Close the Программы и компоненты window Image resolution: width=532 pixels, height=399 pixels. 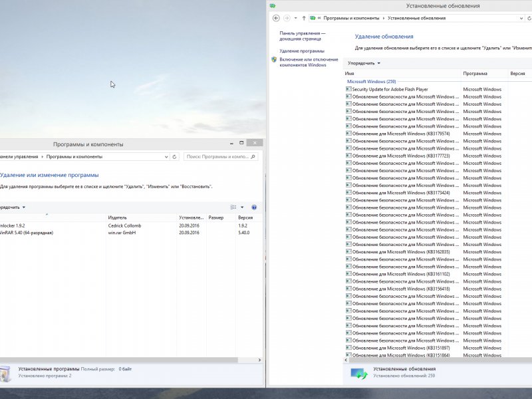click(x=255, y=143)
